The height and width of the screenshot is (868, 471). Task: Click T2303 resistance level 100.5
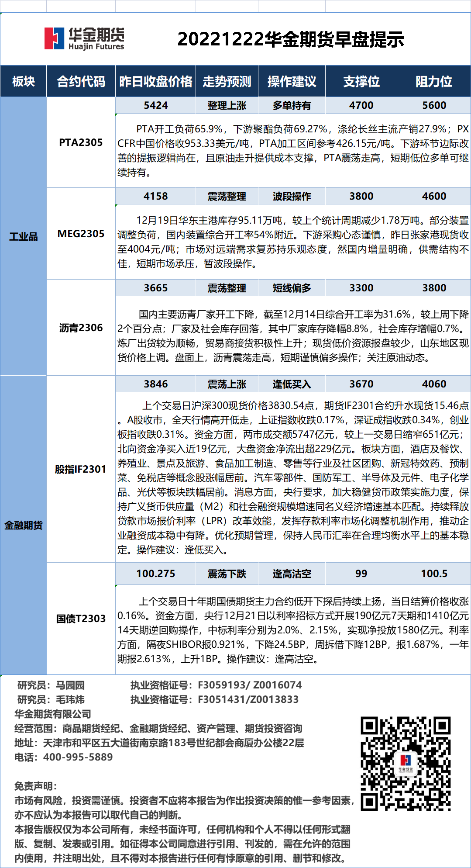[x=434, y=574]
